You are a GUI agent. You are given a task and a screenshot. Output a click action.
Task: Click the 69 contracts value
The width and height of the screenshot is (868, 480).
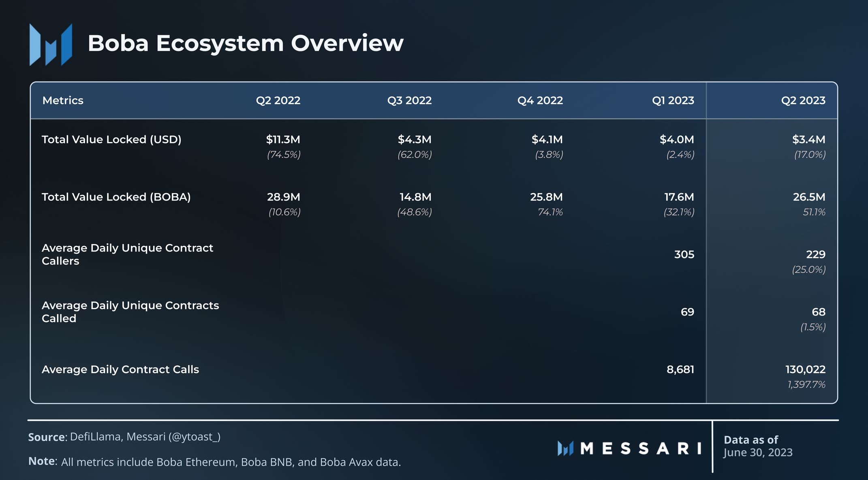tap(687, 312)
